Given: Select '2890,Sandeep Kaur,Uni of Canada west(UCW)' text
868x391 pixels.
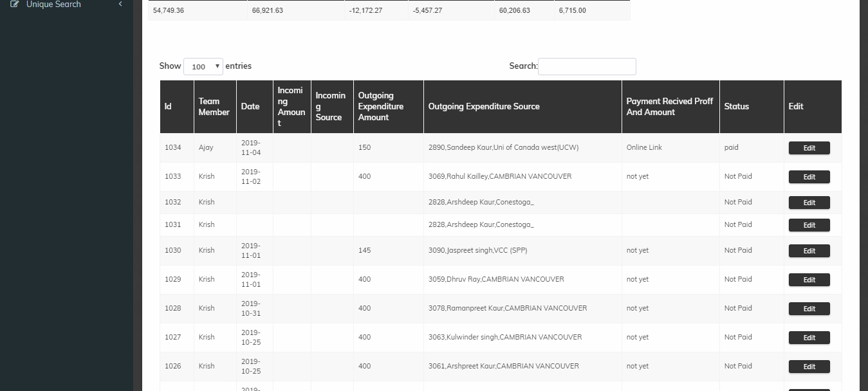Looking at the screenshot, I should [x=503, y=147].
